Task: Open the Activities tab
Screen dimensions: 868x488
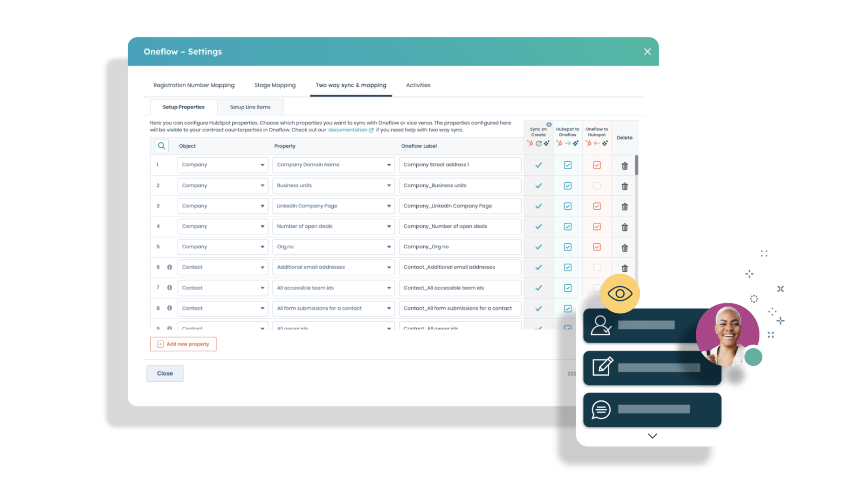Action: [418, 85]
